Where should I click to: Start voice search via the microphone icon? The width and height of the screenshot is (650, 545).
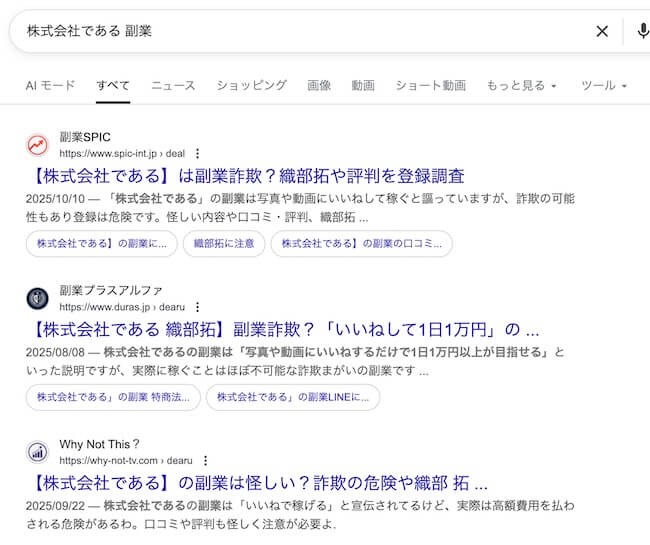pos(643,31)
